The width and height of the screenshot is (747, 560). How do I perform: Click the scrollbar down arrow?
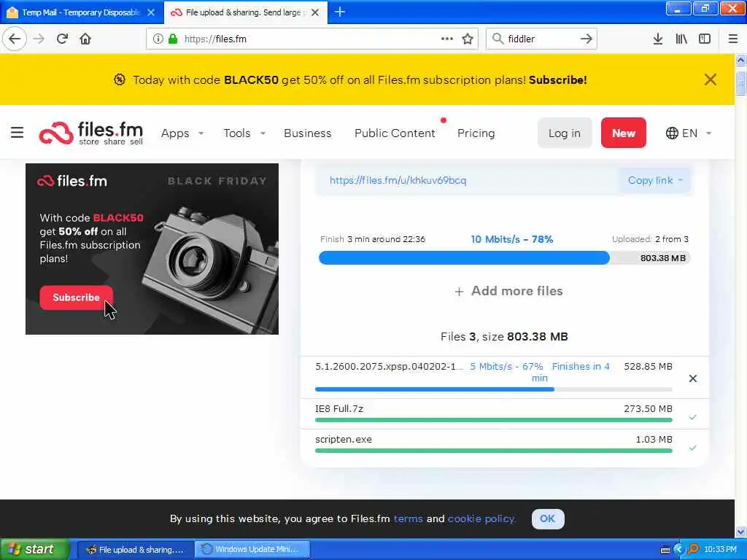[x=741, y=532]
